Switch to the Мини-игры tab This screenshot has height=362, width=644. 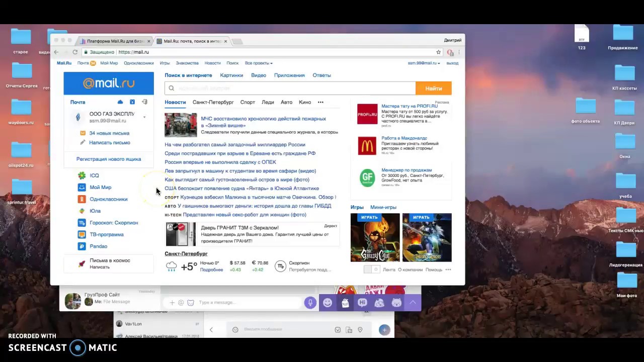[383, 207]
